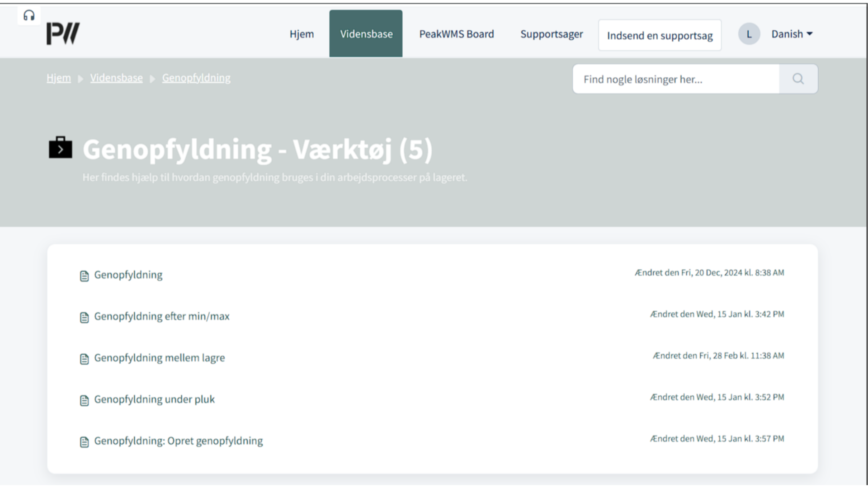Click the briefcase folder icon beside title

(61, 148)
